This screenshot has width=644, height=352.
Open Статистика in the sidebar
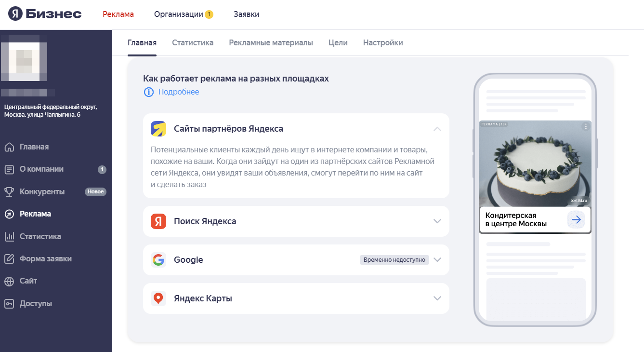click(40, 237)
